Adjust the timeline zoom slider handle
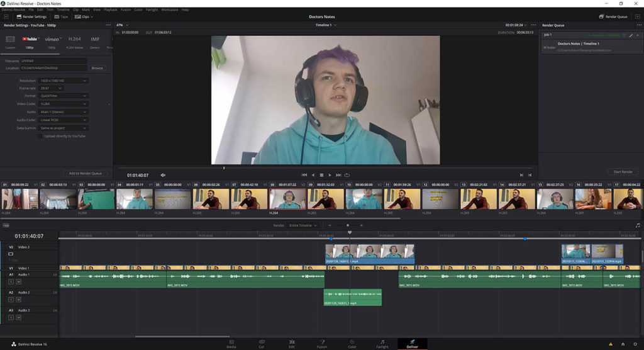This screenshot has height=350, width=644. coord(348,225)
